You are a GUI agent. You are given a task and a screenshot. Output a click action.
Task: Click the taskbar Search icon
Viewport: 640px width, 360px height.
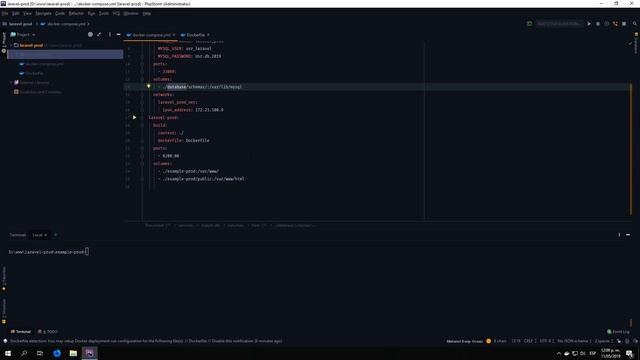[24, 353]
